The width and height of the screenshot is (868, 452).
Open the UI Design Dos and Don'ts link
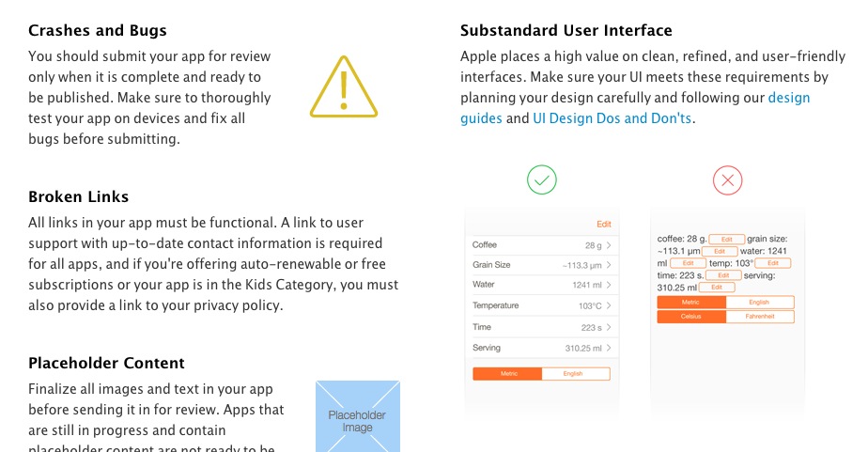[612, 118]
